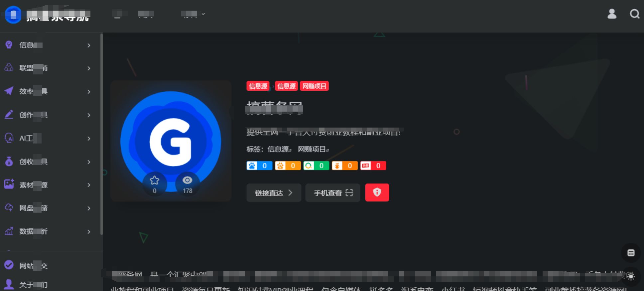
Task: Click the 网赚项目 label link after 标签
Action: pyautogui.click(x=313, y=149)
